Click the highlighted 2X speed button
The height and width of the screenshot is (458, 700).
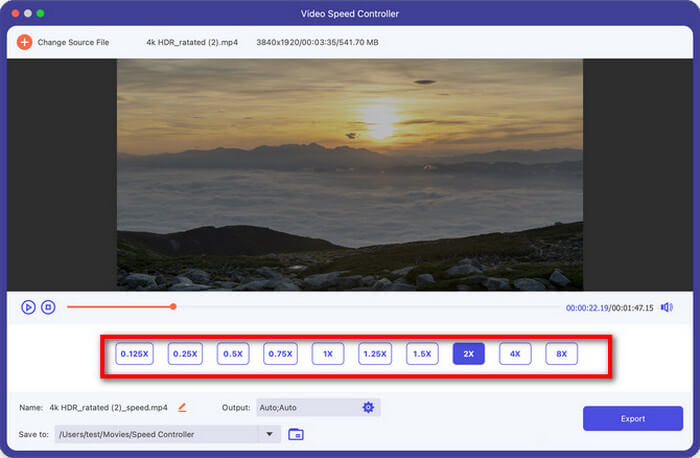(469, 354)
